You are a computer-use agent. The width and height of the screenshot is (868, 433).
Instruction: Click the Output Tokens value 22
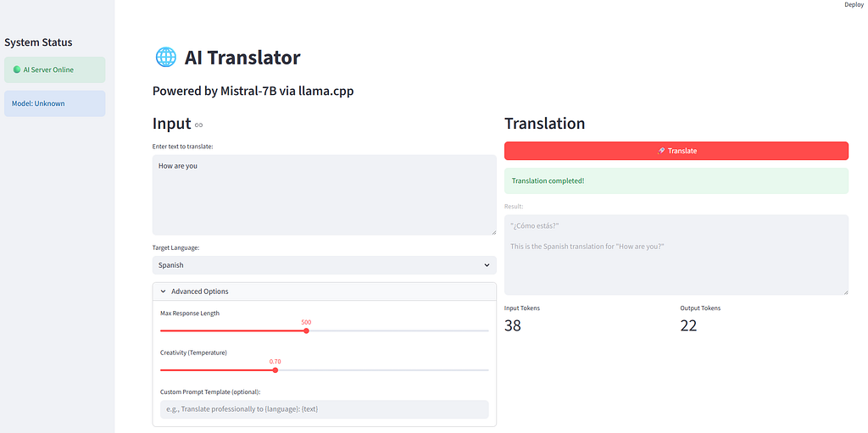coord(688,325)
